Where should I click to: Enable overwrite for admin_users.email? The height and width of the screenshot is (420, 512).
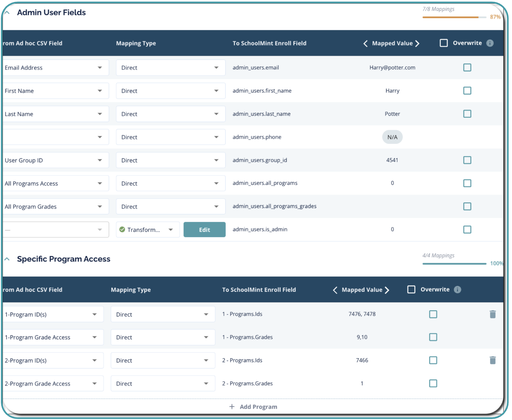(467, 68)
